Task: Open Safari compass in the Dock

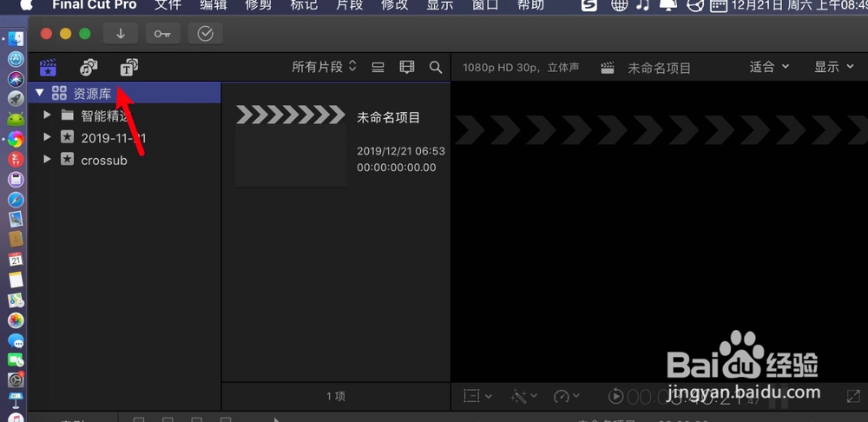Action: click(16, 200)
